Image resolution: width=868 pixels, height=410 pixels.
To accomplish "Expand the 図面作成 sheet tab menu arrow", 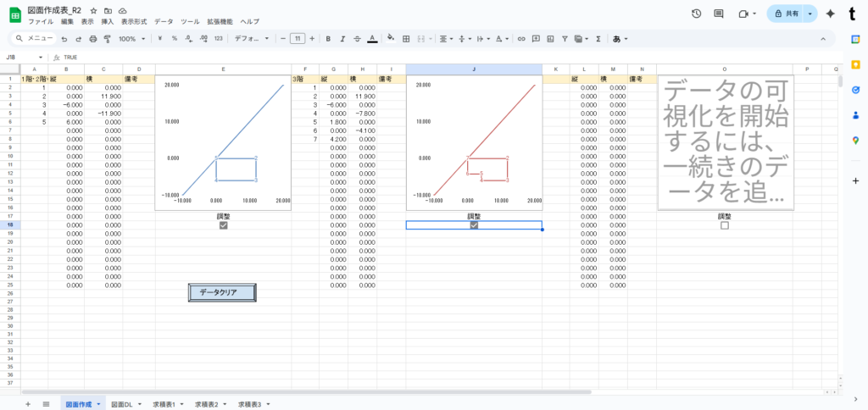I will coord(99,405).
